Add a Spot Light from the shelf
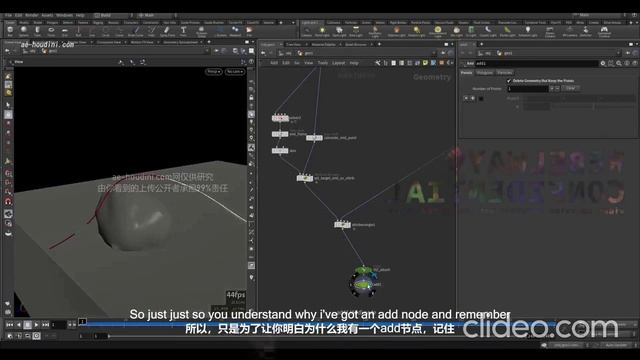640x360 pixels. click(x=339, y=31)
